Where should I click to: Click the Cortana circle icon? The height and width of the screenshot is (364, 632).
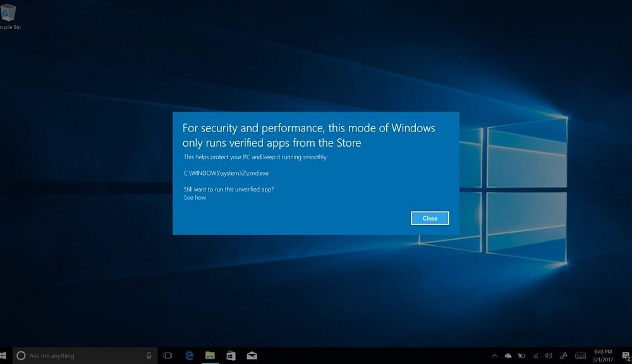(x=21, y=356)
